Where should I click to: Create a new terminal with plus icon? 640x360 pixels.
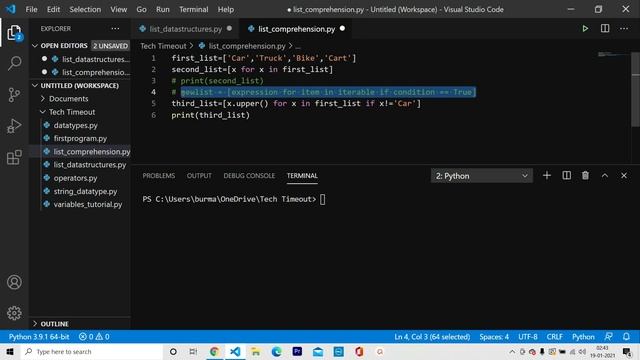(547, 176)
